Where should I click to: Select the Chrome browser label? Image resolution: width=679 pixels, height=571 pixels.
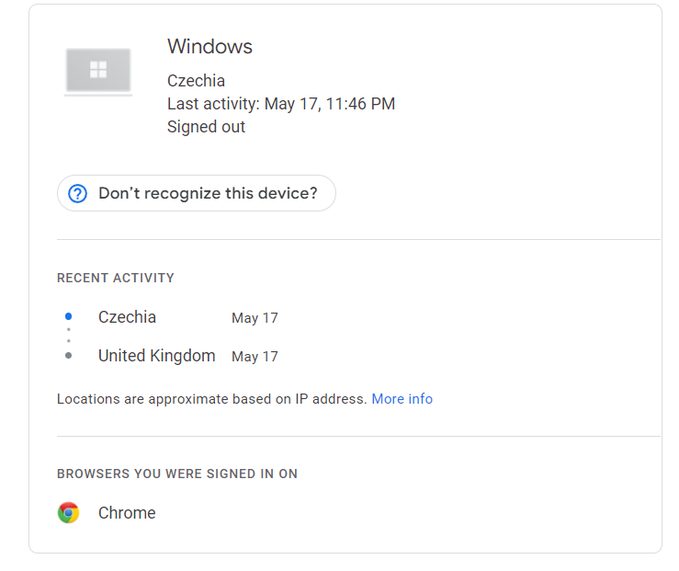click(127, 513)
